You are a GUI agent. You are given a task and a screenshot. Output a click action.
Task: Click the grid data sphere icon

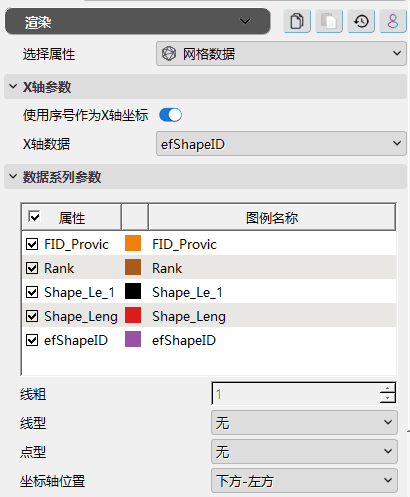pyautogui.click(x=169, y=54)
